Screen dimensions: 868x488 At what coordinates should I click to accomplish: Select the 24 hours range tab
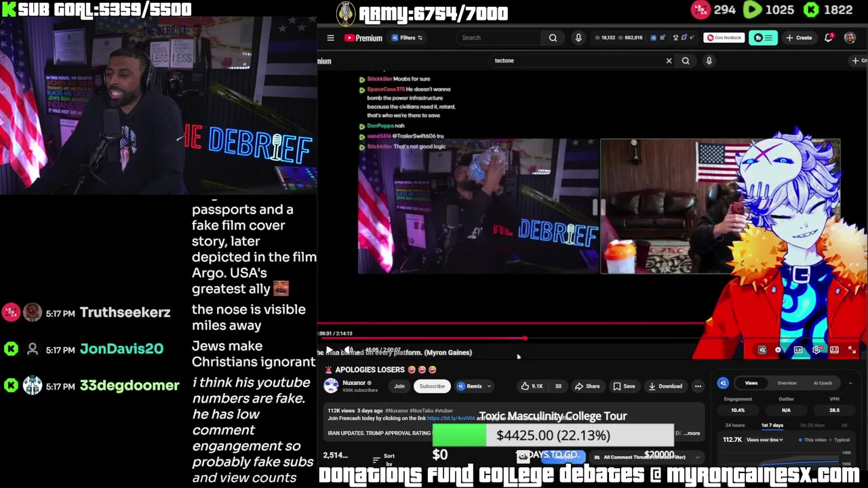(x=735, y=426)
